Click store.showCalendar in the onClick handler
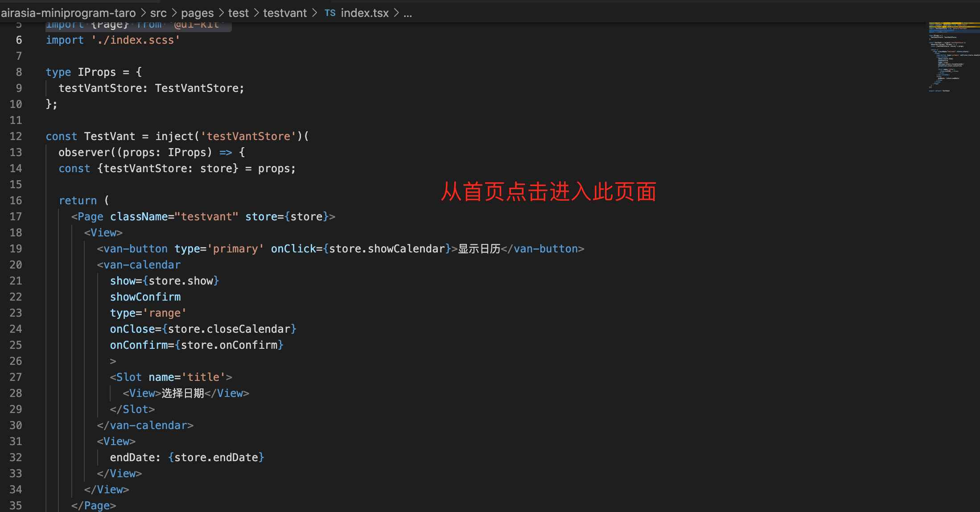Image resolution: width=980 pixels, height=512 pixels. click(x=387, y=249)
